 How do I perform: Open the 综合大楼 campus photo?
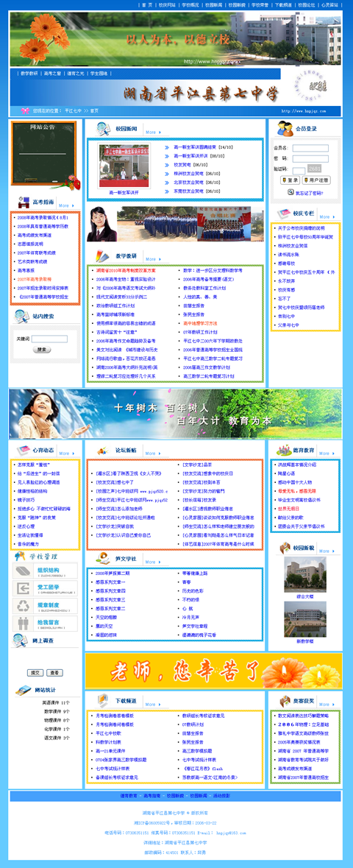304,574
